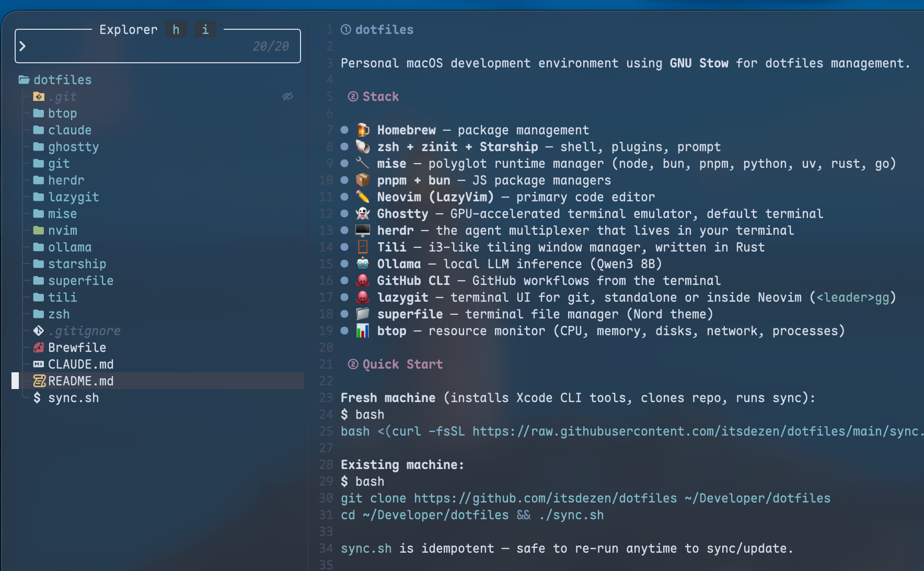Click the bullet before Tili line
The height and width of the screenshot is (571, 924).
coord(344,247)
